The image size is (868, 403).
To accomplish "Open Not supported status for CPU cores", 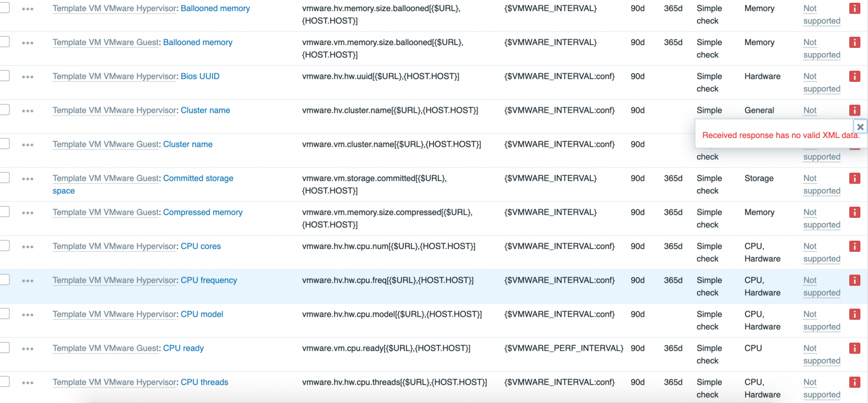I will pyautogui.click(x=822, y=252).
